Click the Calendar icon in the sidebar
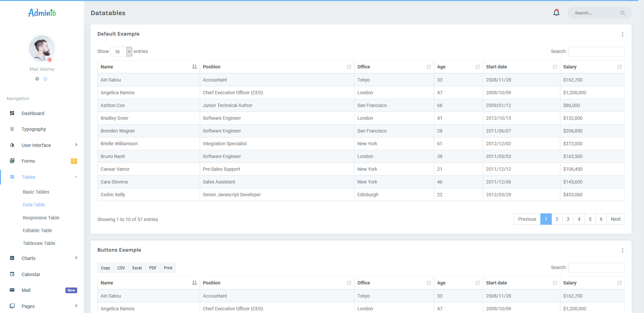Image resolution: width=644 pixels, height=313 pixels. 12,274
